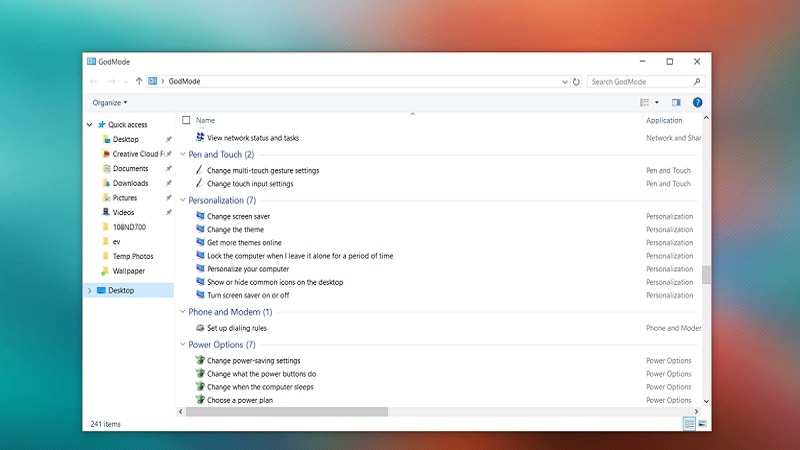Select Videos in Quick access
800x450 pixels.
tap(123, 212)
